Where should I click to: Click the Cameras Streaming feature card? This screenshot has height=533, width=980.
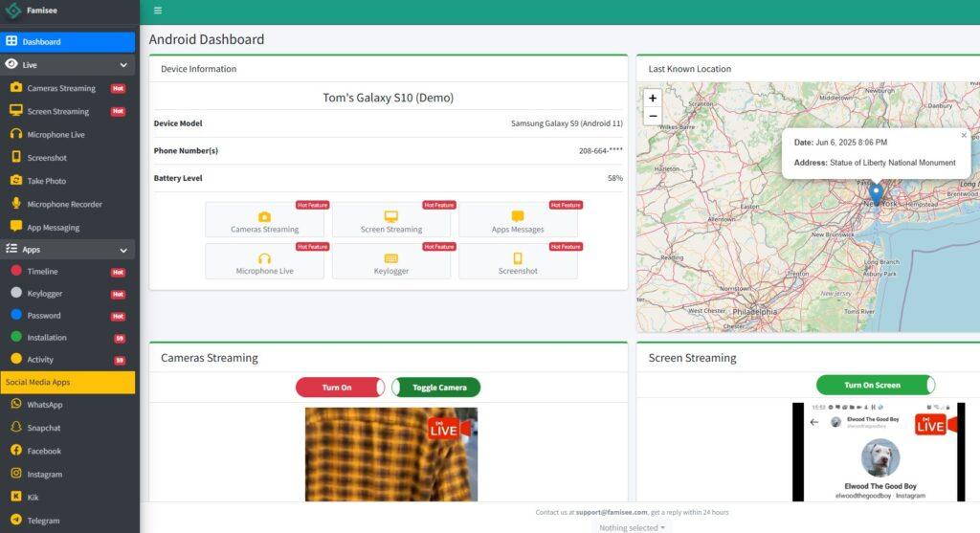264,219
